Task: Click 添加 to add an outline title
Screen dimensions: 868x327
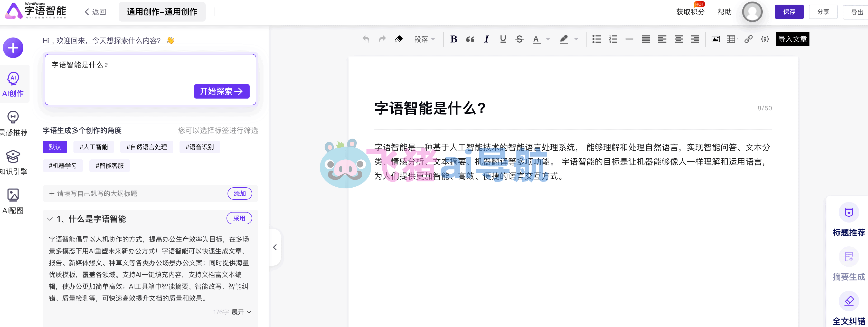Action: click(x=240, y=194)
